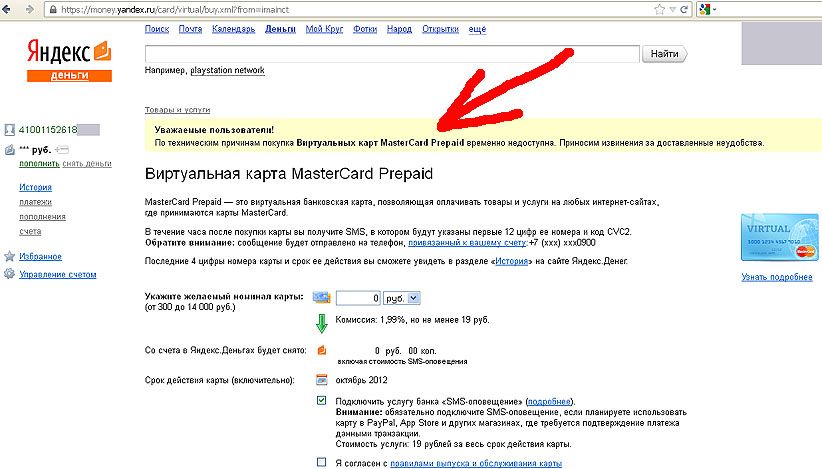The height and width of the screenshot is (469, 822).
Task: Click the account number 41001152618
Action: [x=48, y=129]
